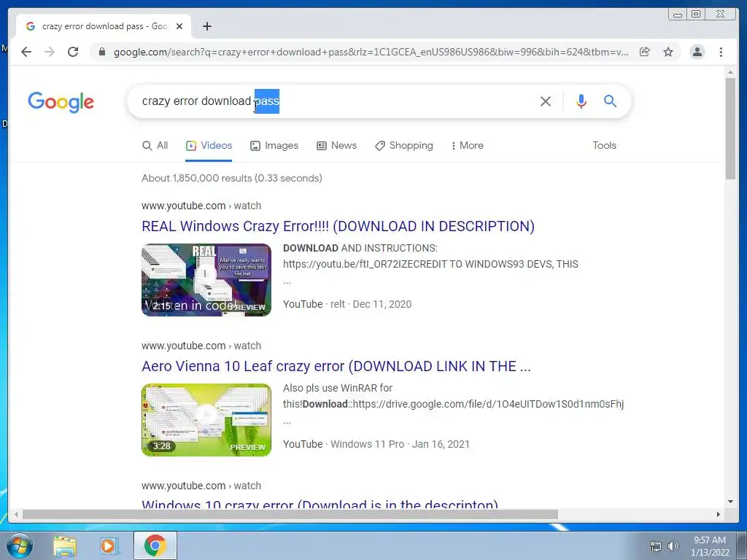This screenshot has height=560, width=747.
Task: Bookmark this page with the star
Action: [668, 52]
